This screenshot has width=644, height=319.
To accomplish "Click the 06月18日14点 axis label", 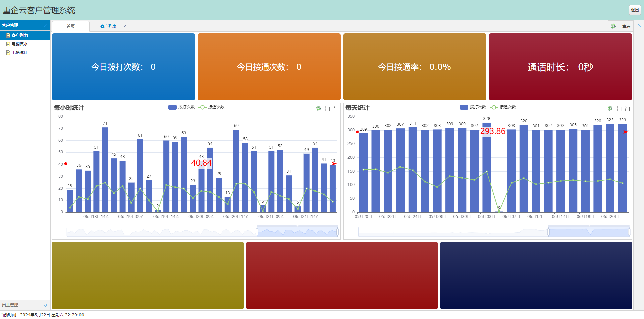I will 96,217.
